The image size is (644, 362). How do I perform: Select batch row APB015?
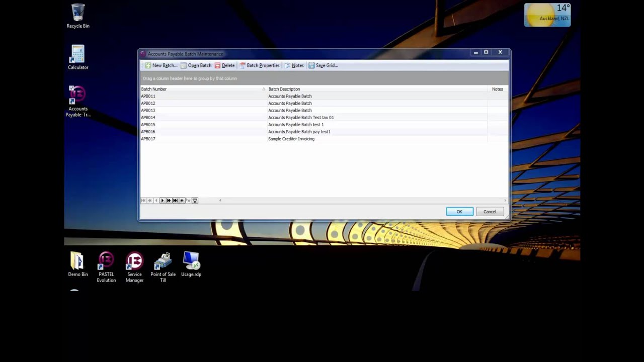pos(324,124)
